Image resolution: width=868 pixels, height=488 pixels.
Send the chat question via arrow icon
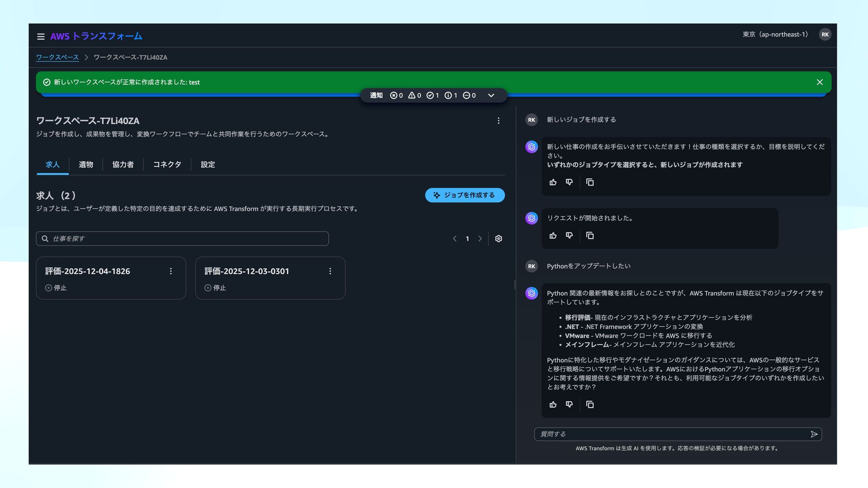814,434
